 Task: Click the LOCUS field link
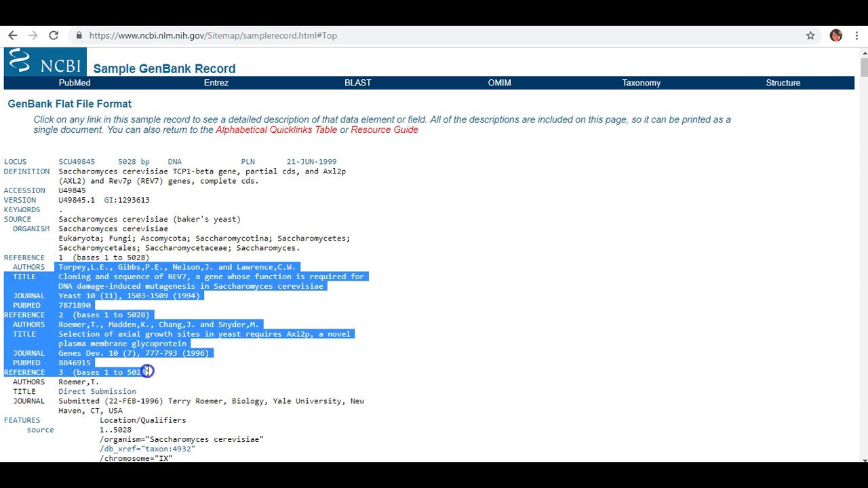(x=15, y=162)
